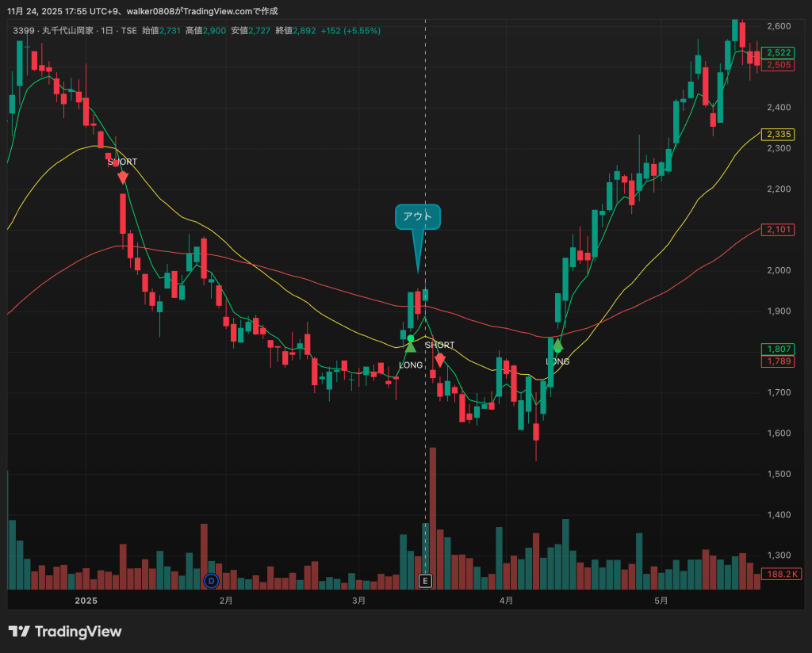Viewport: 812px width, 653px height.
Task: Click the TradingView logo
Action: tap(65, 632)
